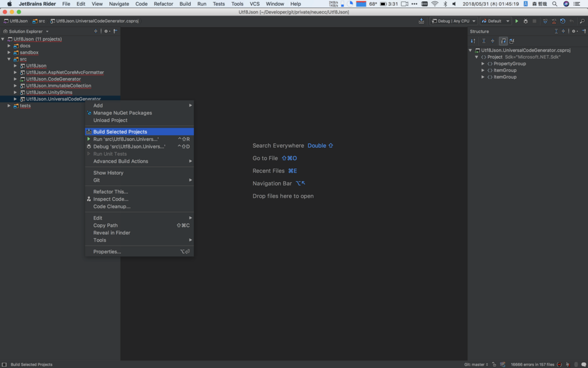Click the Build Solution toolbar icon

(x=421, y=21)
